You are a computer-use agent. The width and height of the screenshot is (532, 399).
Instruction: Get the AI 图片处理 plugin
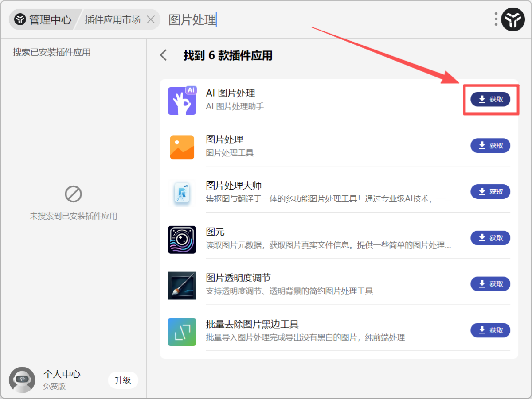pyautogui.click(x=490, y=99)
